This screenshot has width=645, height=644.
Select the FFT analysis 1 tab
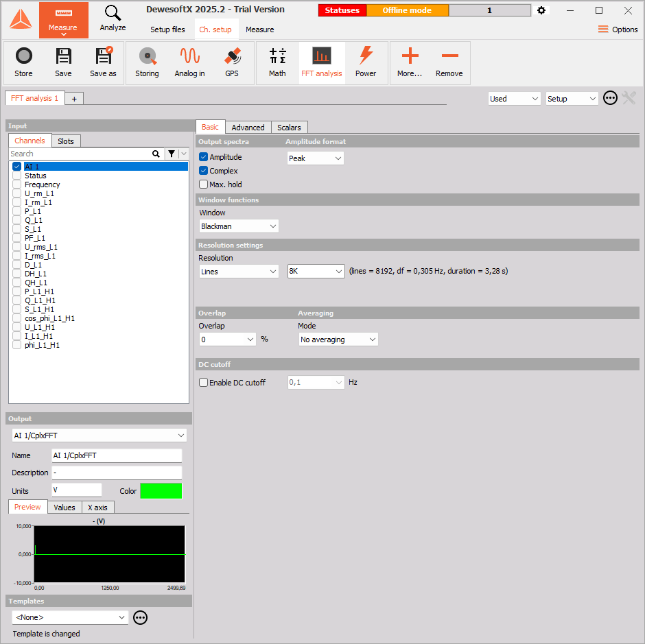(34, 98)
